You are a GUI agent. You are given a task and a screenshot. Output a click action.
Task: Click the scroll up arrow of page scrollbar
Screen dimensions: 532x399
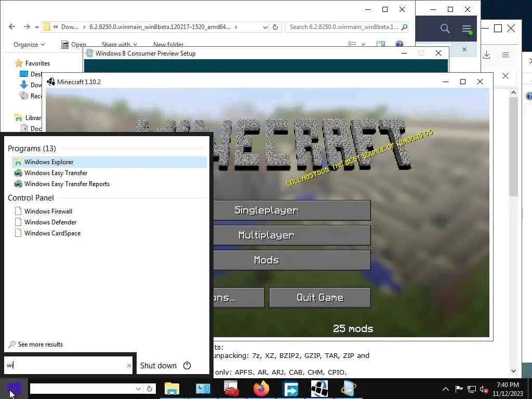pyautogui.click(x=513, y=92)
